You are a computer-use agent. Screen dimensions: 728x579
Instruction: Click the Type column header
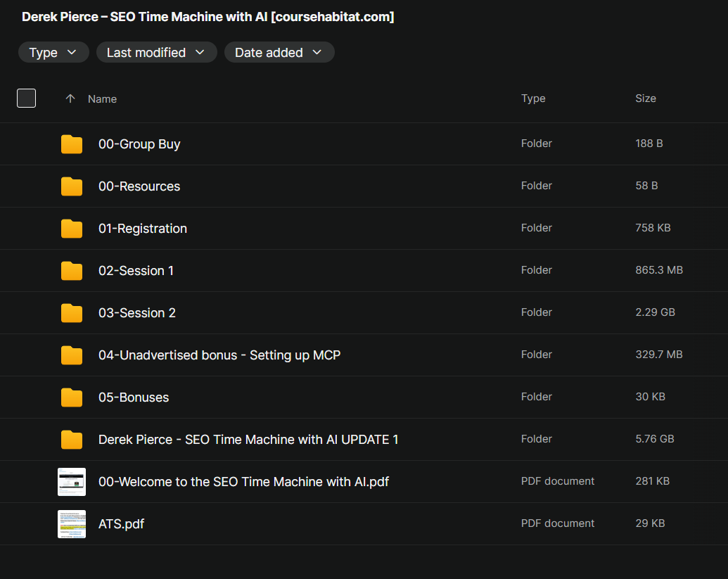[532, 98]
